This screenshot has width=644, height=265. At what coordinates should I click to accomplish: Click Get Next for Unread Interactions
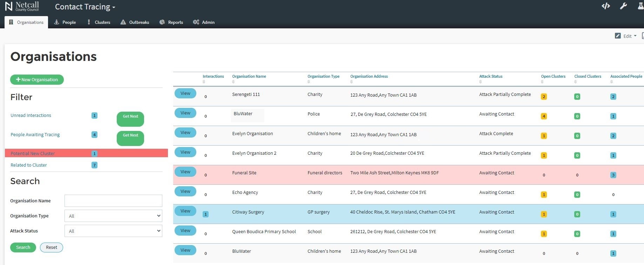pos(130,119)
